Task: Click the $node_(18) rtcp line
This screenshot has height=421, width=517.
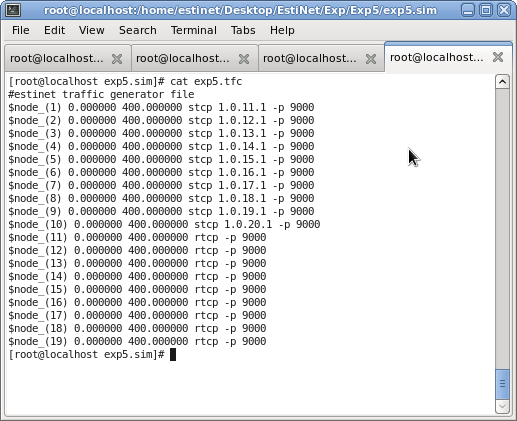Action: [137, 329]
